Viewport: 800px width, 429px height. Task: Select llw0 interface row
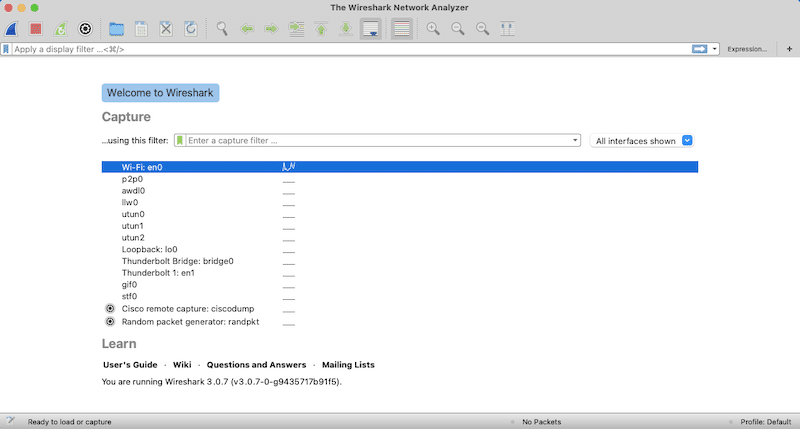[399, 203]
